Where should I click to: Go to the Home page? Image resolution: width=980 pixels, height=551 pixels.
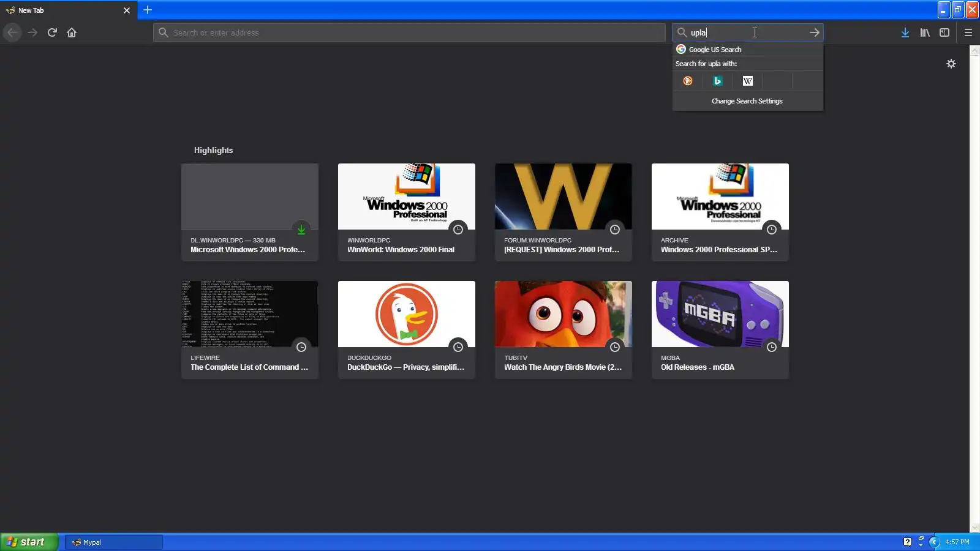point(72,32)
